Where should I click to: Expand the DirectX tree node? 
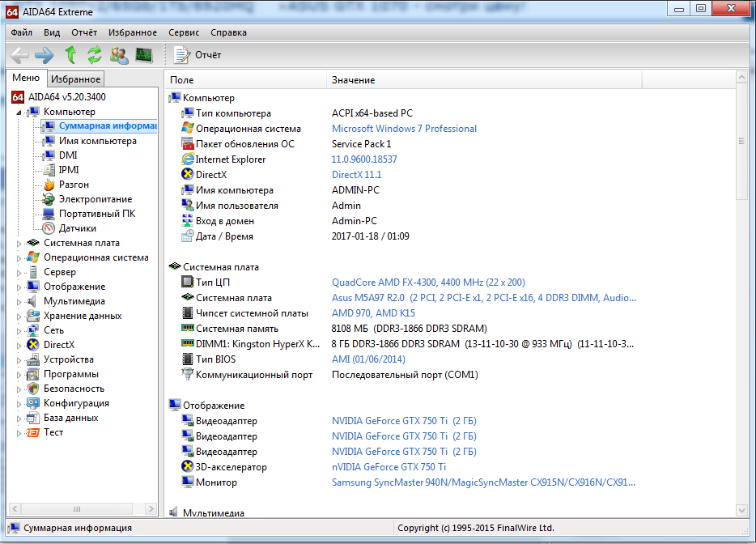[x=19, y=346]
